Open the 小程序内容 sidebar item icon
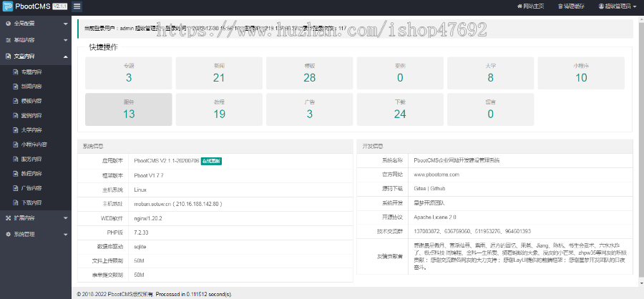 pyautogui.click(x=16, y=144)
